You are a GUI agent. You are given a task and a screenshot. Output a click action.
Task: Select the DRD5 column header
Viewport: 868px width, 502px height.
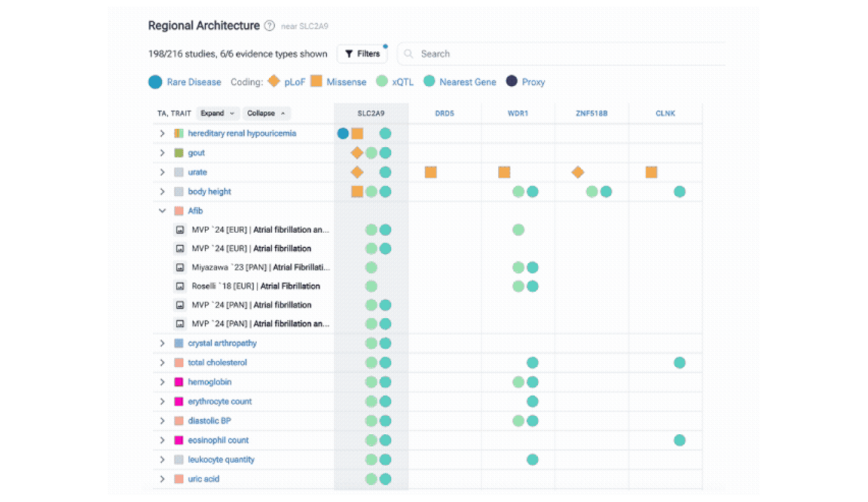(444, 113)
